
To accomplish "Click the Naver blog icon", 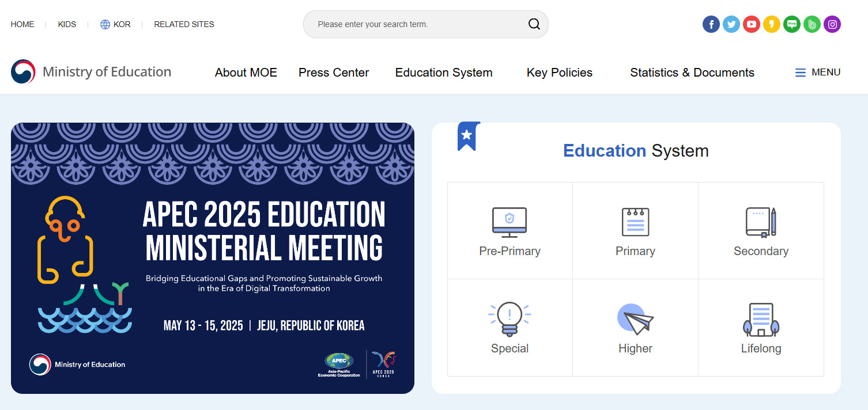I will pos(792,24).
